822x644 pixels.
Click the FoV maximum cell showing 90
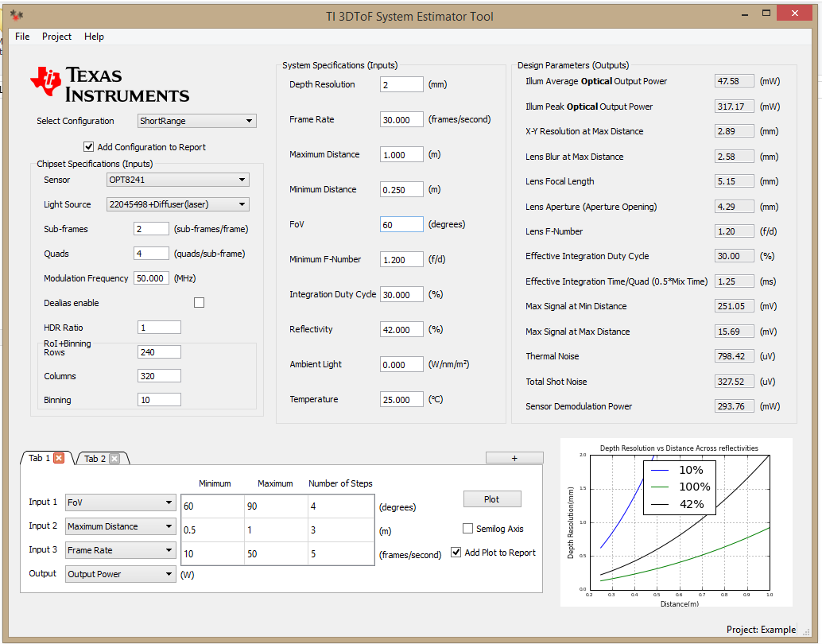click(277, 506)
